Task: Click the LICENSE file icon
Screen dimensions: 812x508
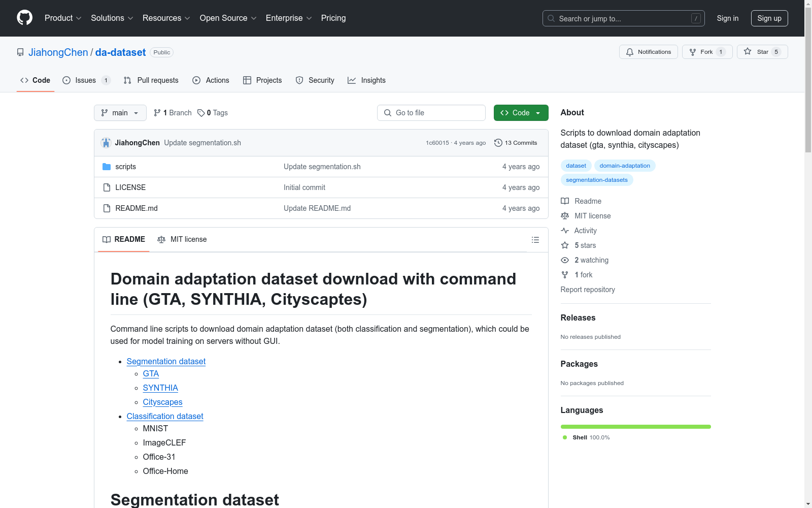Action: click(107, 187)
